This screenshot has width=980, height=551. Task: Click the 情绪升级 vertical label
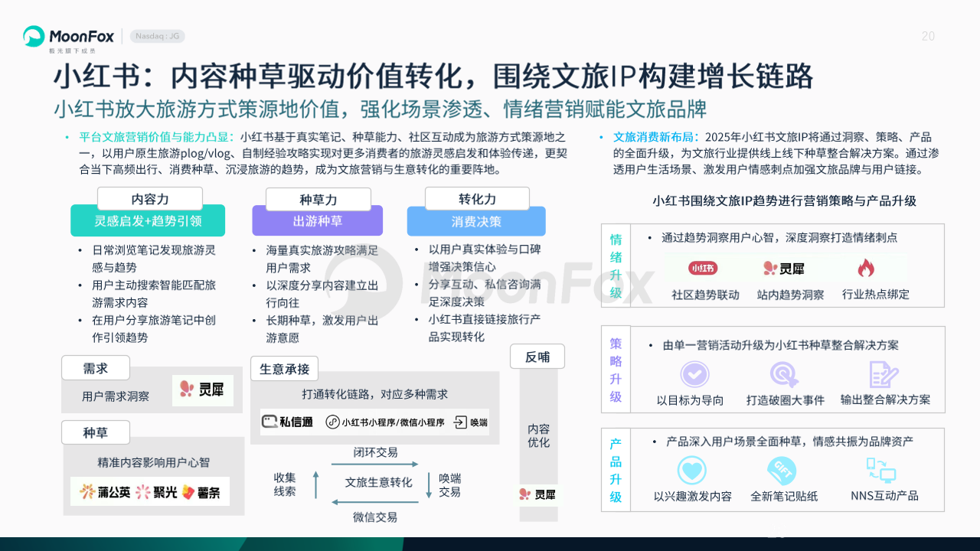616,266
